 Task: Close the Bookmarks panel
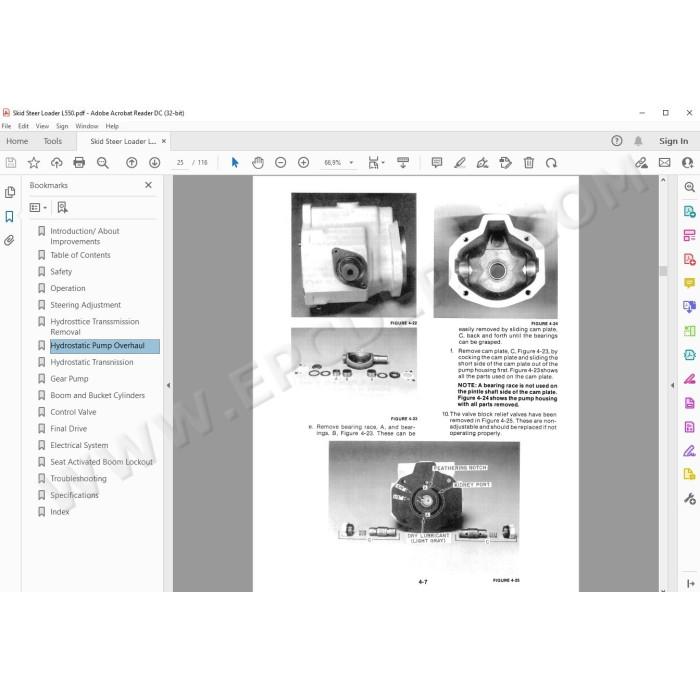(148, 185)
